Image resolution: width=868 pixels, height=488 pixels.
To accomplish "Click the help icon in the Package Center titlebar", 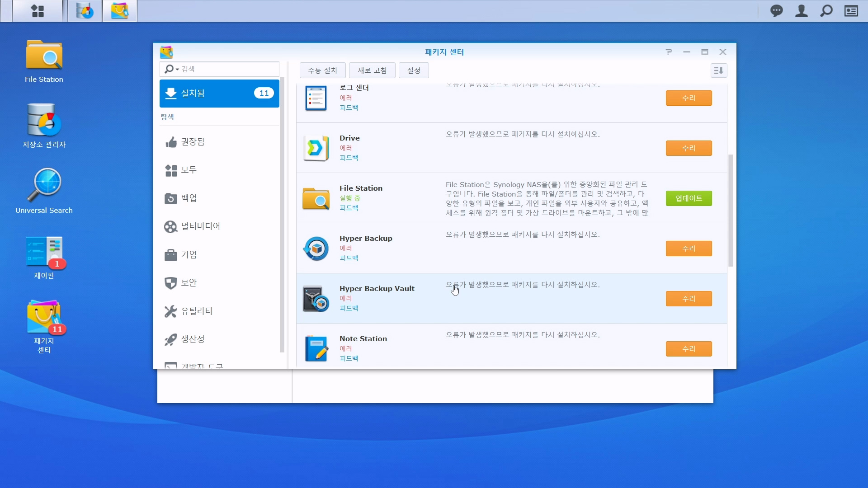I will tap(669, 52).
